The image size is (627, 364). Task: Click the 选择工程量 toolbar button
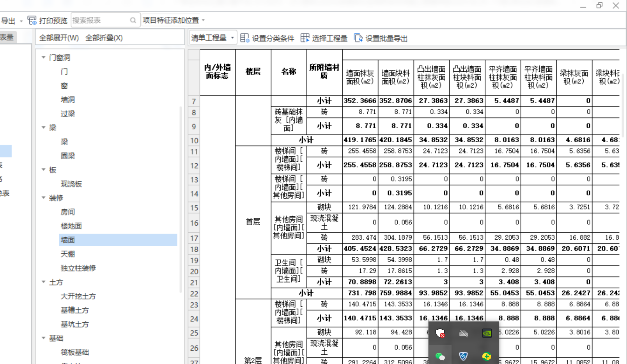324,38
